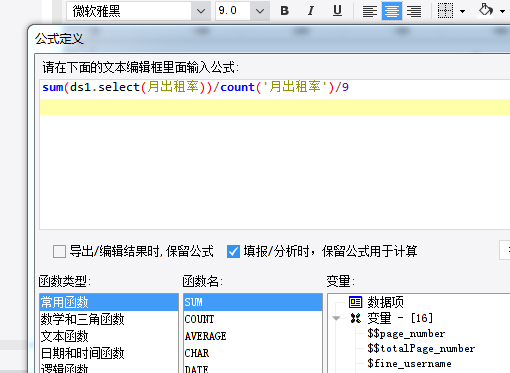The width and height of the screenshot is (510, 373).
Task: Select 变量 - [16] tree node
Action: pyautogui.click(x=400, y=318)
